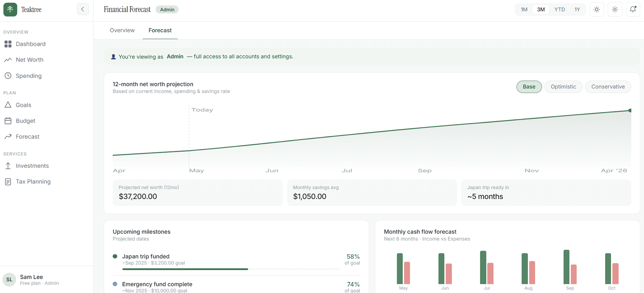
Task: Click the 'Today' marker label on the chart
Action: coord(202,110)
